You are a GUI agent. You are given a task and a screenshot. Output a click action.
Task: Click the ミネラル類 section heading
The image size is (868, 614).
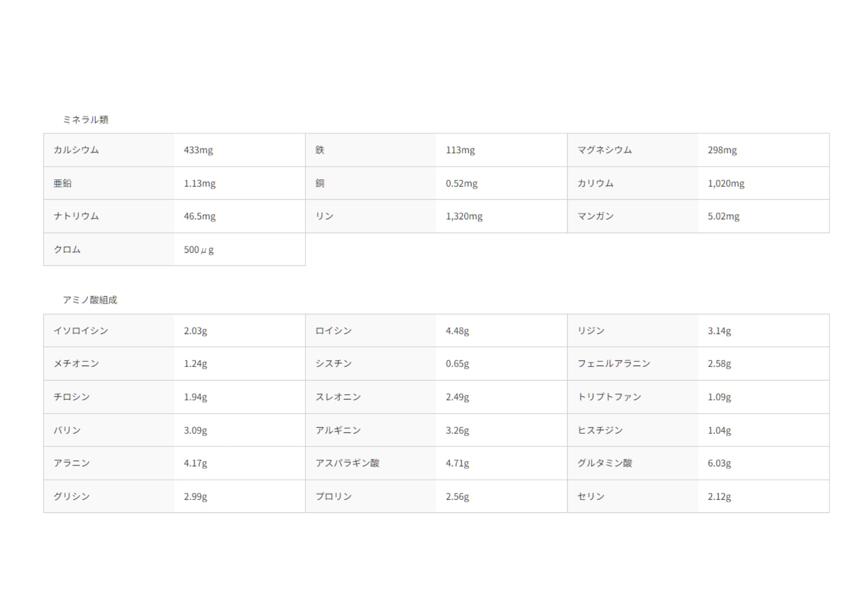pos(85,119)
